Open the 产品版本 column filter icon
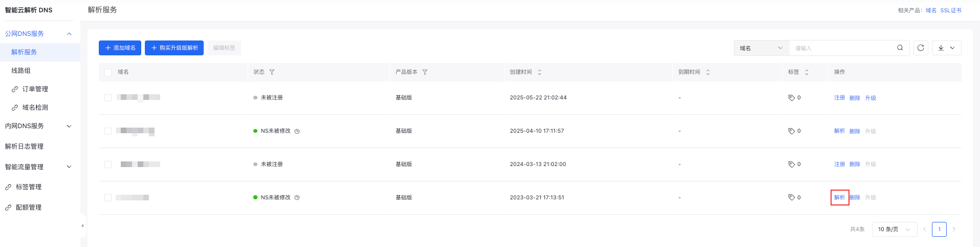980x247 pixels. click(x=425, y=72)
